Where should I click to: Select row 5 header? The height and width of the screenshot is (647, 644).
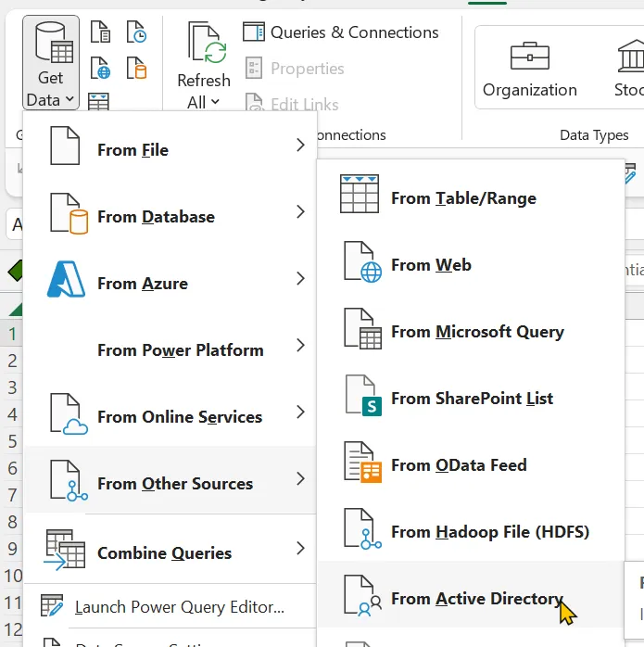pyautogui.click(x=12, y=441)
